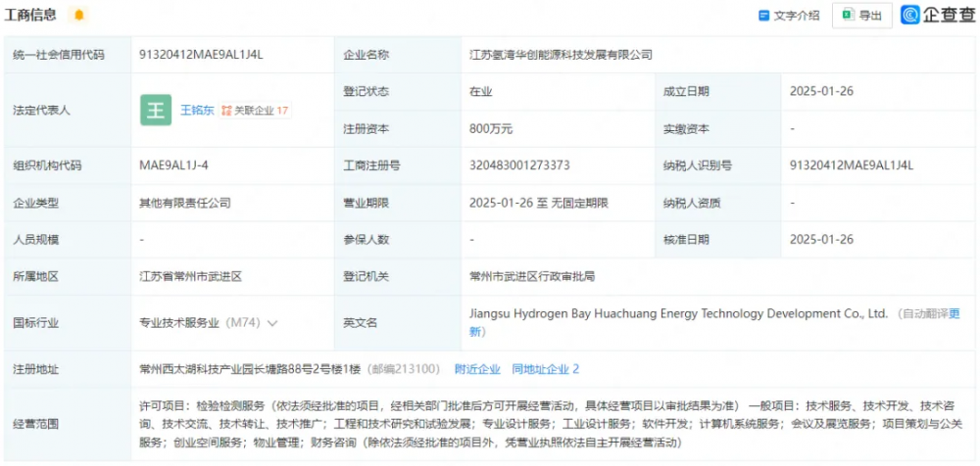Viewport: 980px width, 466px height.
Task: Click the 企查查 logo icon
Action: [x=910, y=15]
